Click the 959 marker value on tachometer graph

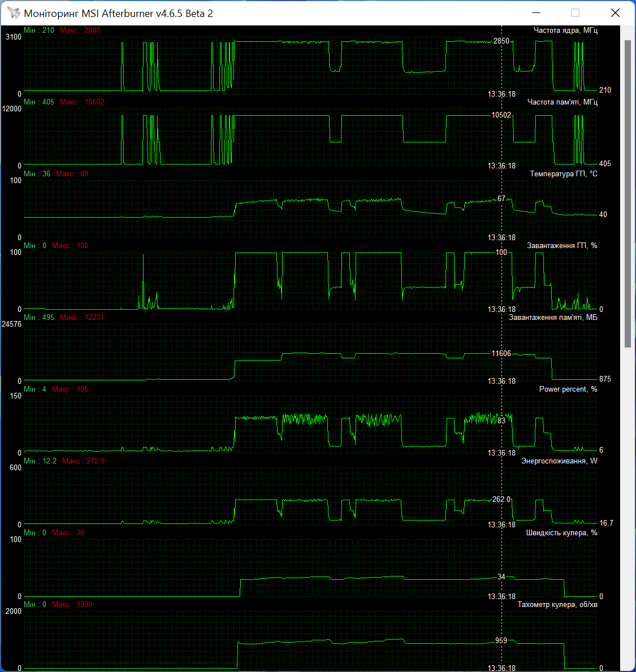pos(501,641)
